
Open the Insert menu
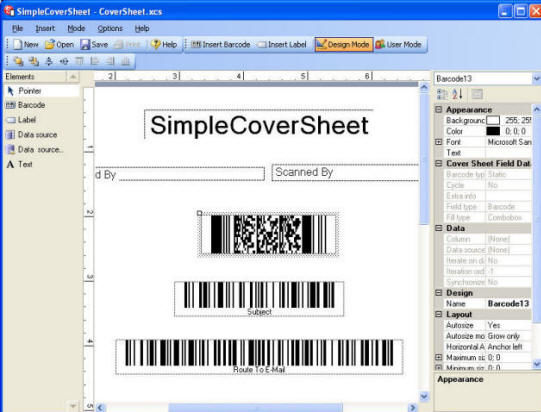click(x=45, y=28)
